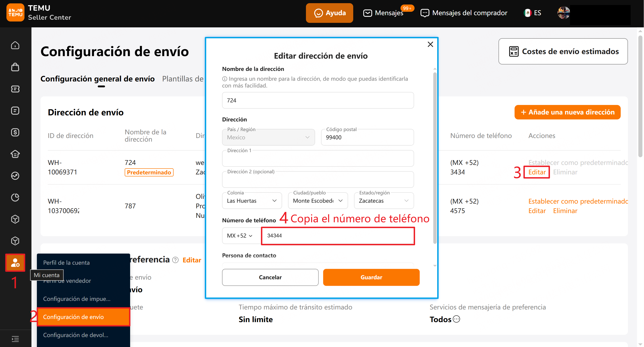Click the cube icon directly below the pie chart icon
The image size is (644, 347).
pyautogui.click(x=15, y=219)
